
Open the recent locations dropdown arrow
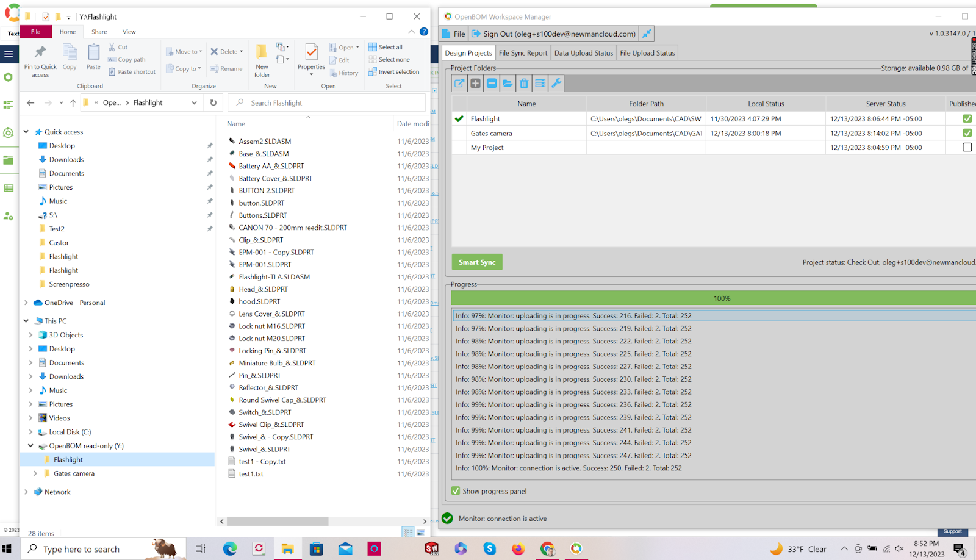pos(61,103)
